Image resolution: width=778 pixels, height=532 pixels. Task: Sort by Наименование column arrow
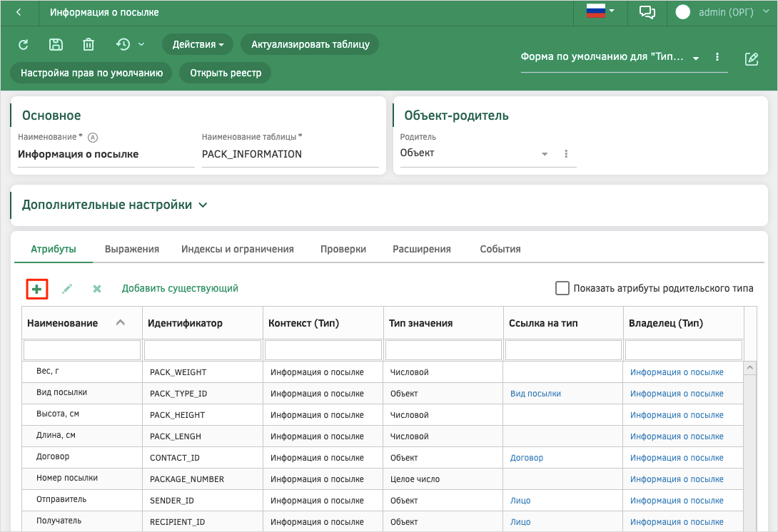120,323
